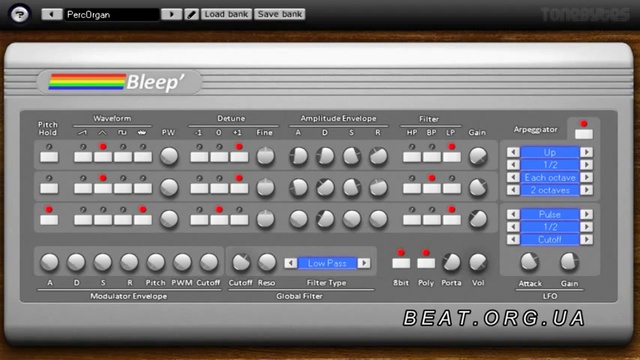Select LP filter on oscillator row one
640x360 pixels.
click(452, 157)
